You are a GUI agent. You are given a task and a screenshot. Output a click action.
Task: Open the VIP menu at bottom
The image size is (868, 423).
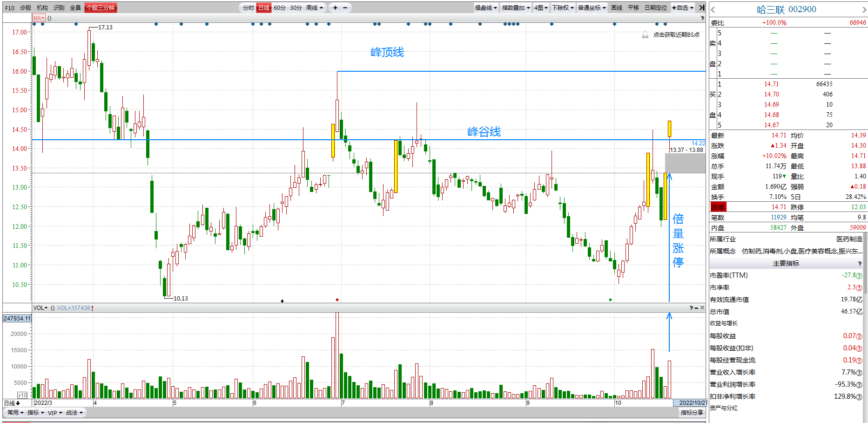(x=55, y=413)
